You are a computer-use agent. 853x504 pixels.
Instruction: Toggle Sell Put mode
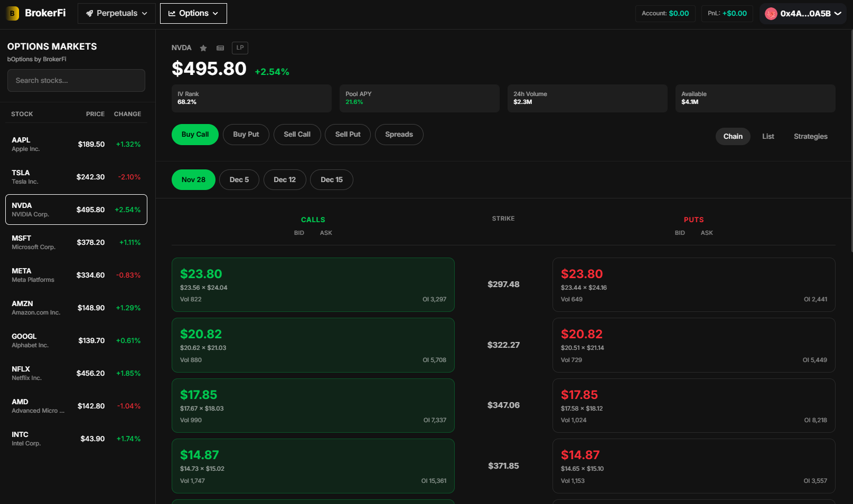[x=348, y=135]
